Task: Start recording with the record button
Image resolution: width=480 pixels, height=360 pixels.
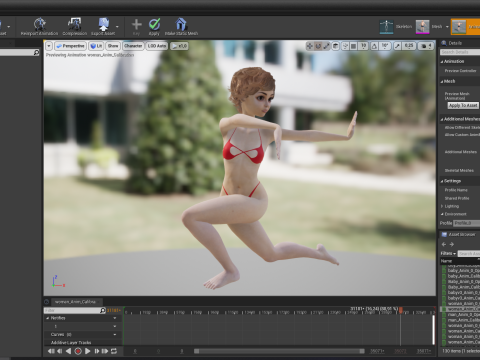Action: tap(78, 351)
